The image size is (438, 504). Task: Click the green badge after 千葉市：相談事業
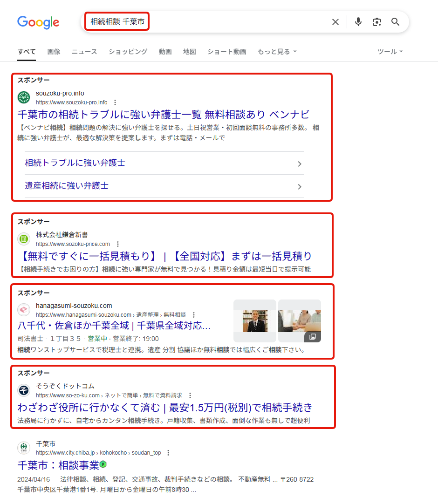[x=103, y=464]
